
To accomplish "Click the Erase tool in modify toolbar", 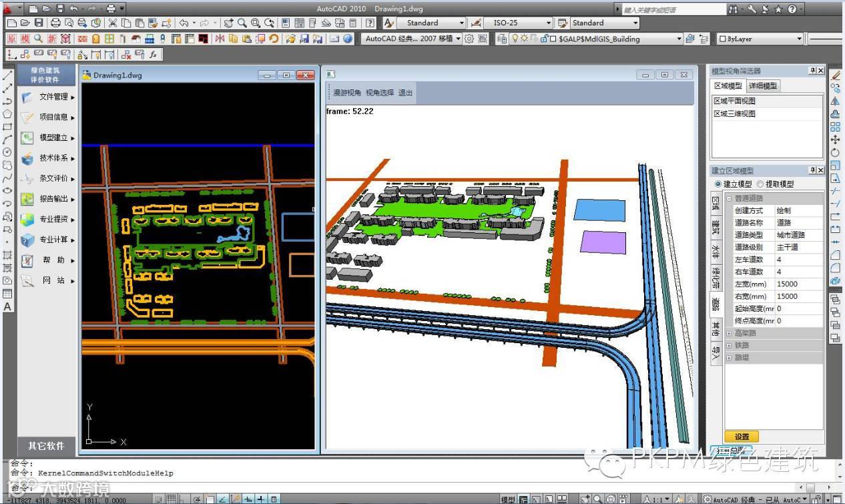I will tap(835, 75).
